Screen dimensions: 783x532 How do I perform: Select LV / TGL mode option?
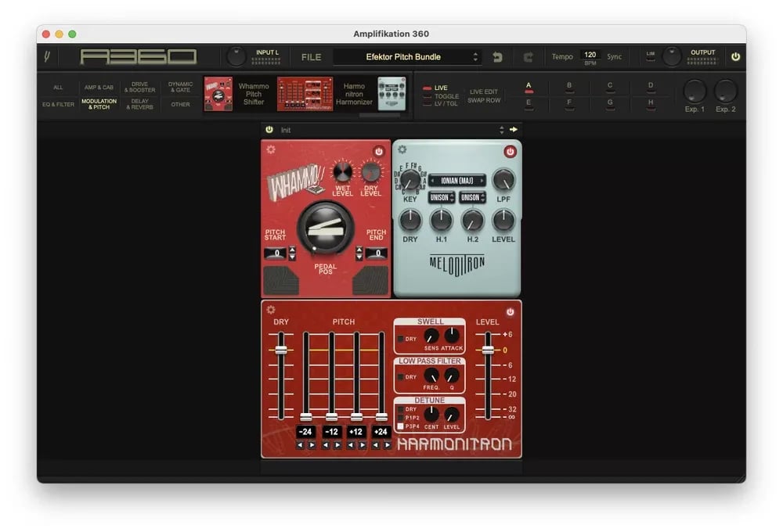tap(440, 104)
